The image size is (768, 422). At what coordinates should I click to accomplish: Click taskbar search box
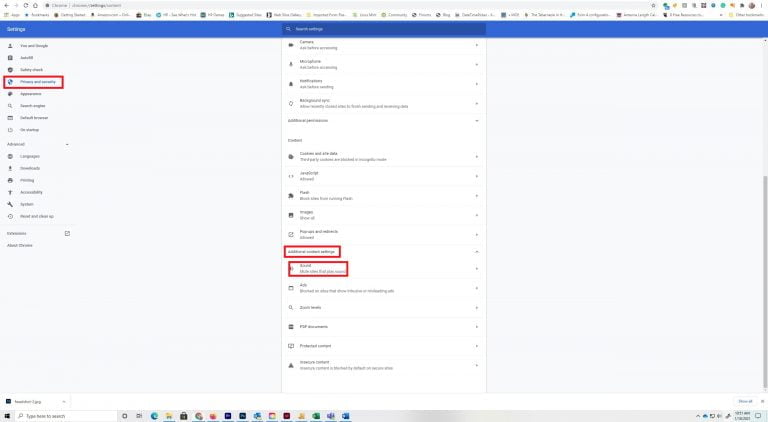tap(66, 416)
